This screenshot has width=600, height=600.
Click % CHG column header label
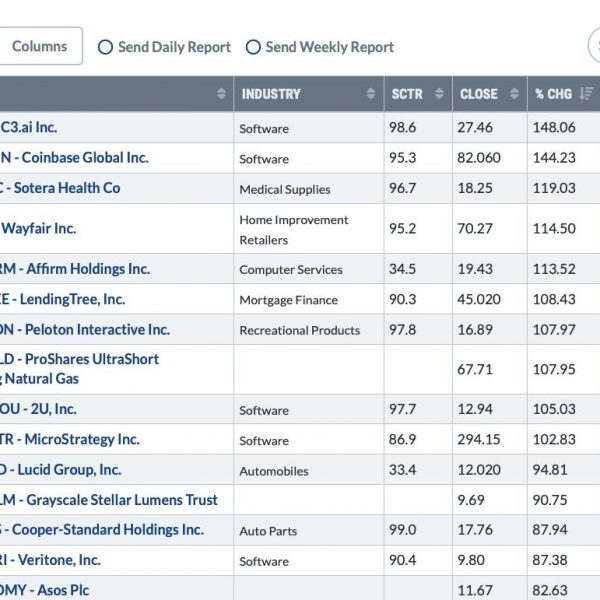553,94
